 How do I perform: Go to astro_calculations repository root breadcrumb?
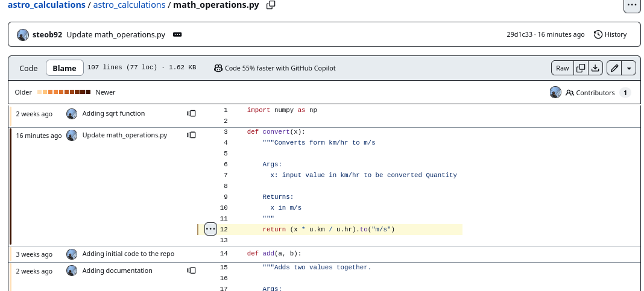pyautogui.click(x=46, y=5)
